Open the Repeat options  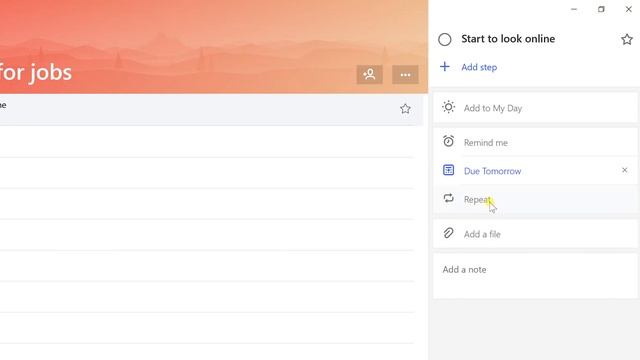[535, 199]
